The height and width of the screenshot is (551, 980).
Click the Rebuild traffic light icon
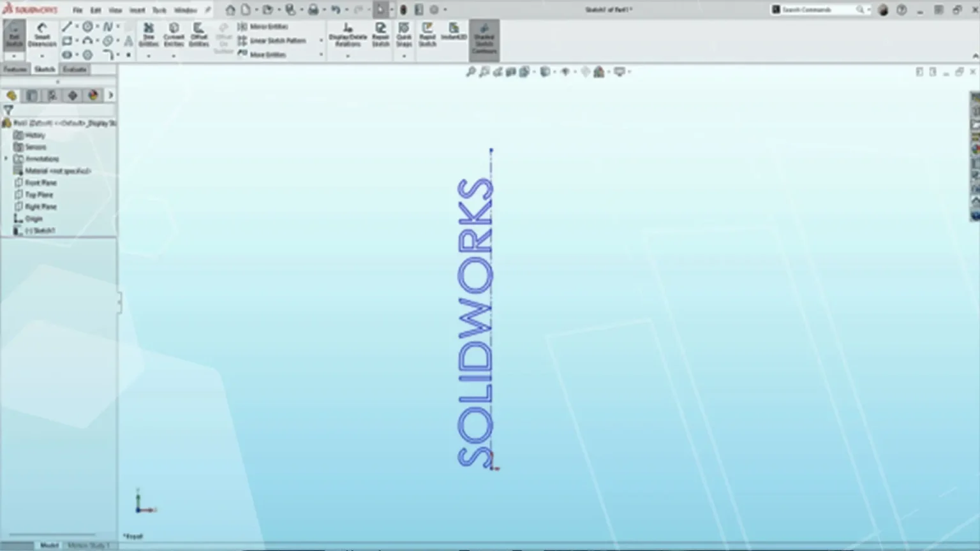403,10
